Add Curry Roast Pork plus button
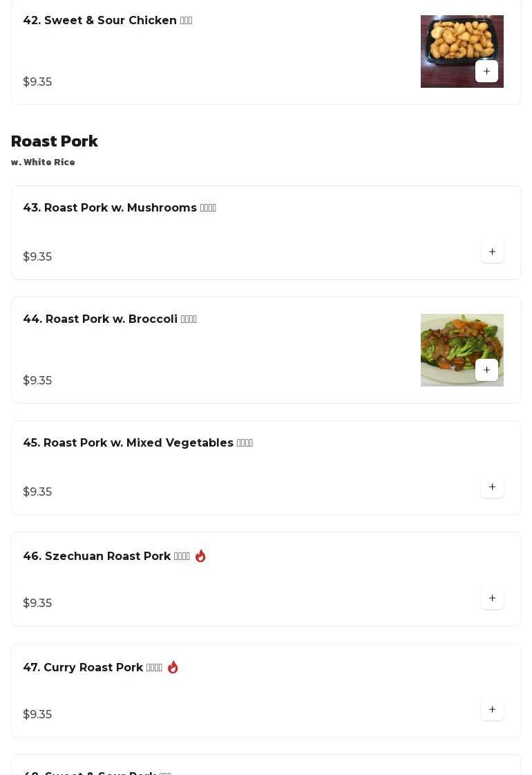Image resolution: width=532 pixels, height=775 pixels. [x=492, y=709]
